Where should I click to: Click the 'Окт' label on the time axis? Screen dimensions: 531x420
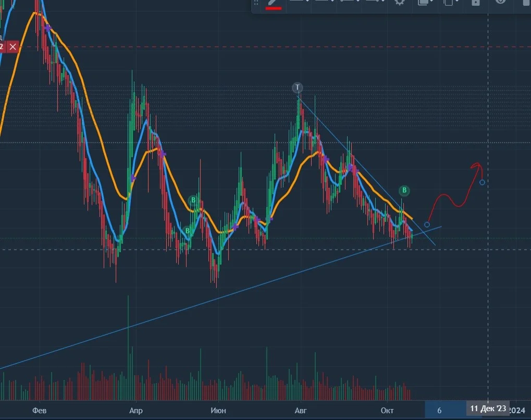coord(387,411)
